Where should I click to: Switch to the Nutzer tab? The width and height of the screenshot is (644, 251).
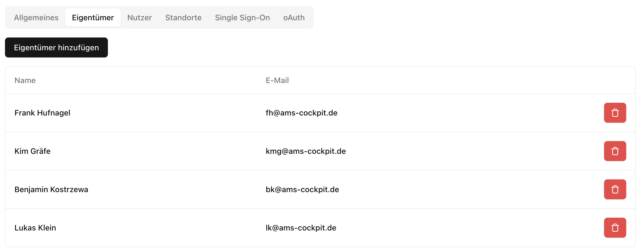tap(140, 17)
